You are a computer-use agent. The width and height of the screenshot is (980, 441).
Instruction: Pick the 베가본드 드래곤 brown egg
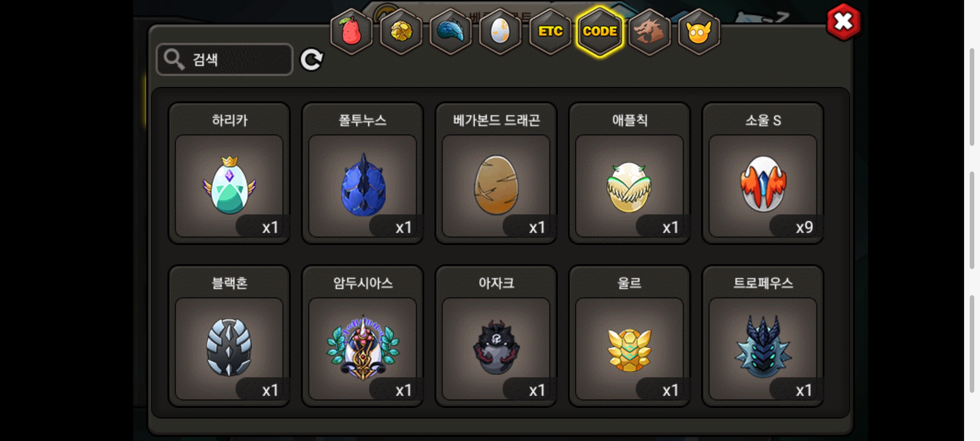(496, 173)
